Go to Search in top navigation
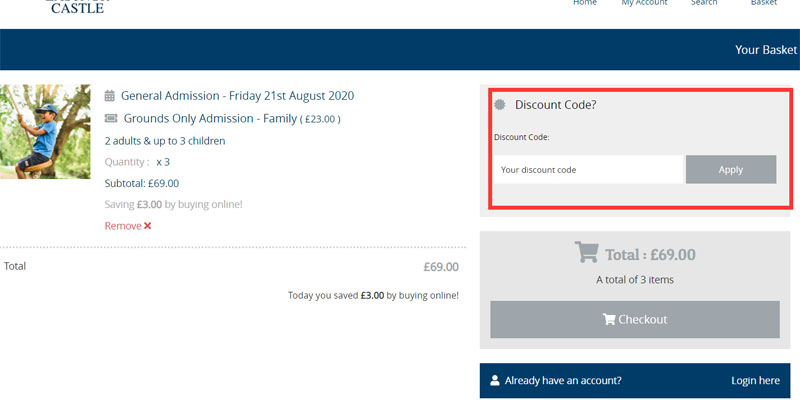Screen dimensions: 800x400 click(704, 3)
